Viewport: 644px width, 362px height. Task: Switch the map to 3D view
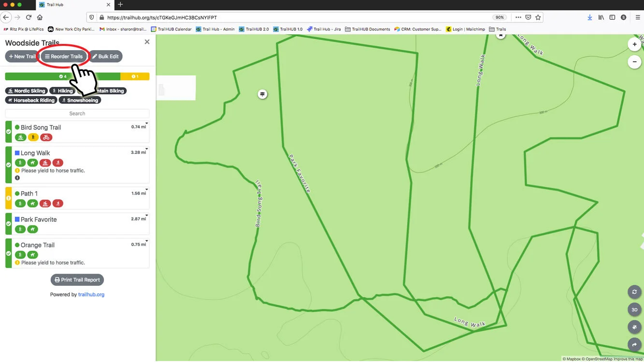coord(634,309)
